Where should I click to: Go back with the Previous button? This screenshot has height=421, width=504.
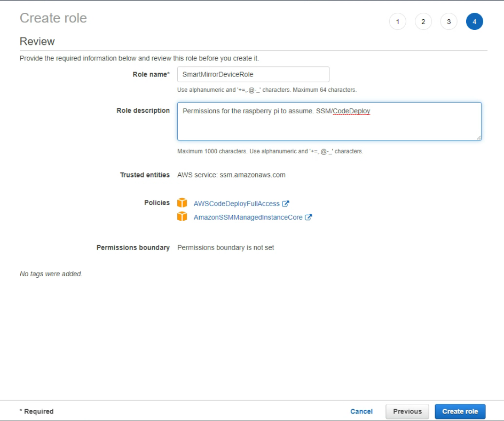click(407, 411)
